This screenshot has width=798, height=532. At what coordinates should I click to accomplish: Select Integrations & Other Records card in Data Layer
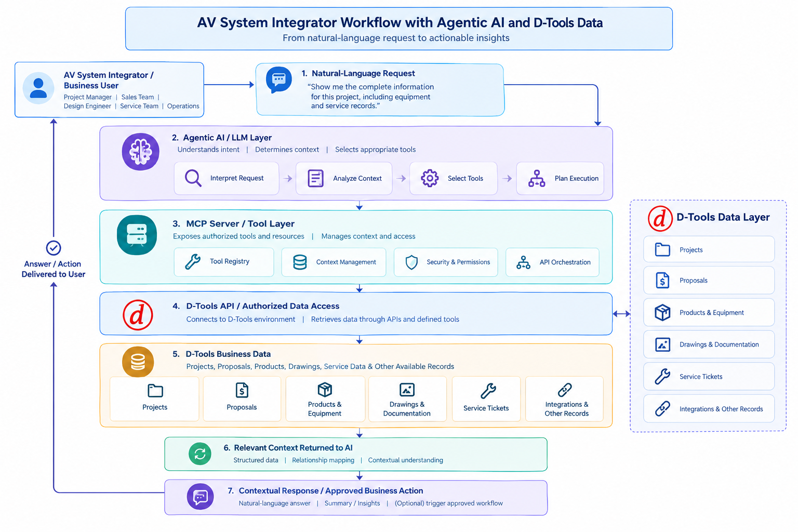point(709,409)
